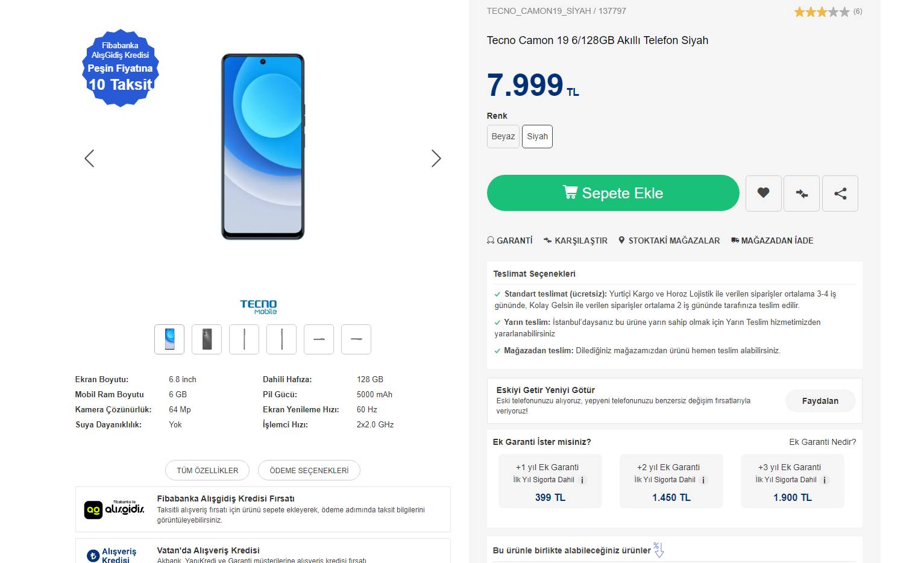The width and height of the screenshot is (924, 563).
Task: Go to previous product image arrow
Action: 89,159
